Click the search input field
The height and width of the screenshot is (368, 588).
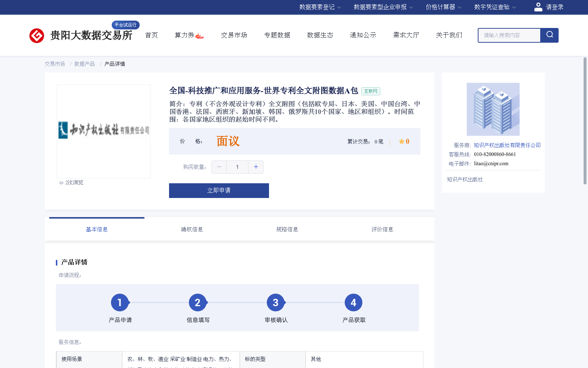[x=509, y=35]
